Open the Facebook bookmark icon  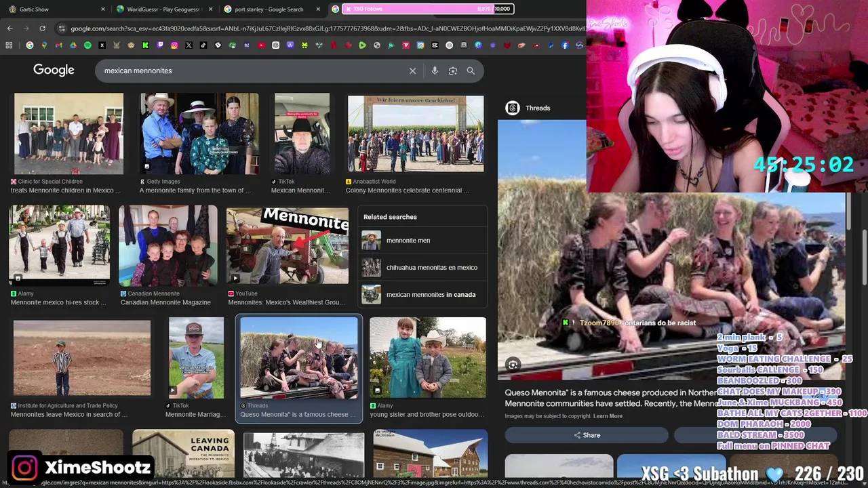point(565,45)
